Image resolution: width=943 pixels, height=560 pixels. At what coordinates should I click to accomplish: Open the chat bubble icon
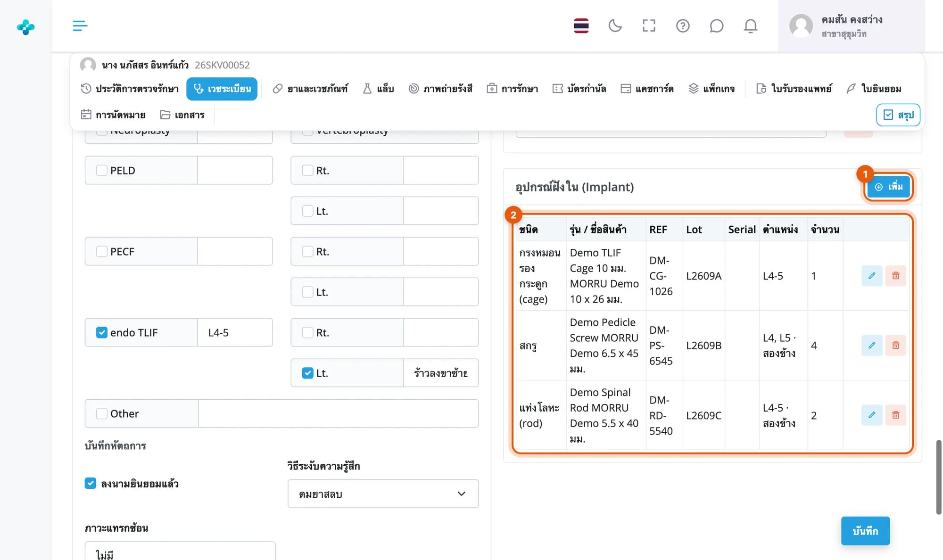tap(717, 25)
